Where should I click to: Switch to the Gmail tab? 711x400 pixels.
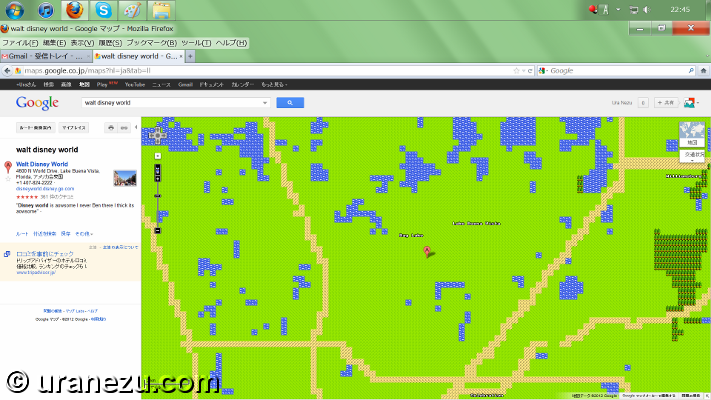point(45,56)
